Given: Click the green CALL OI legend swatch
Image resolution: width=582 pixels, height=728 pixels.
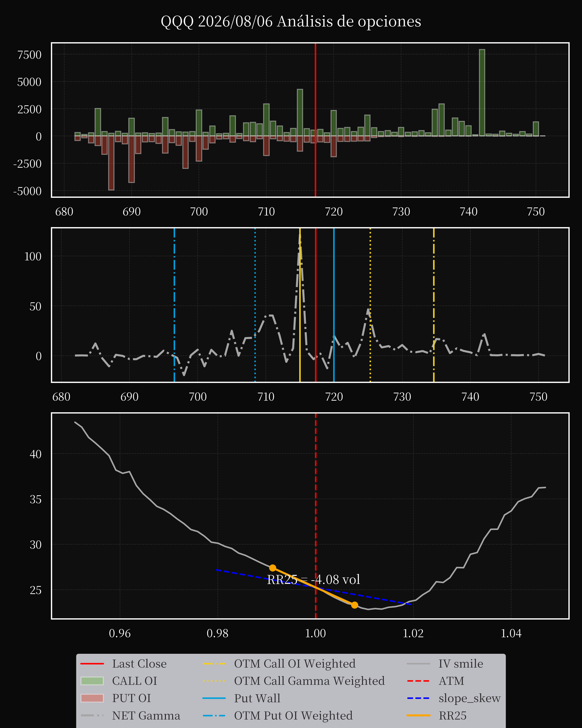Looking at the screenshot, I should [92, 681].
